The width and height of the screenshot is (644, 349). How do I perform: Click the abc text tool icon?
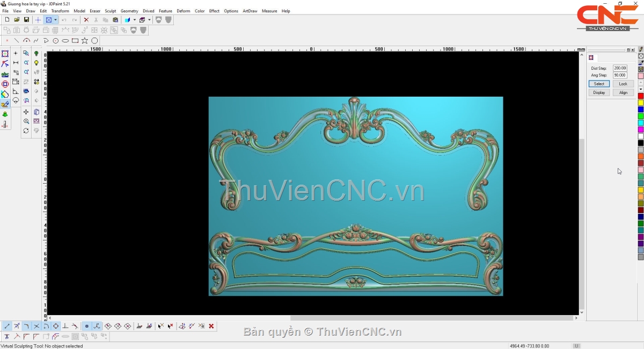tap(5, 74)
